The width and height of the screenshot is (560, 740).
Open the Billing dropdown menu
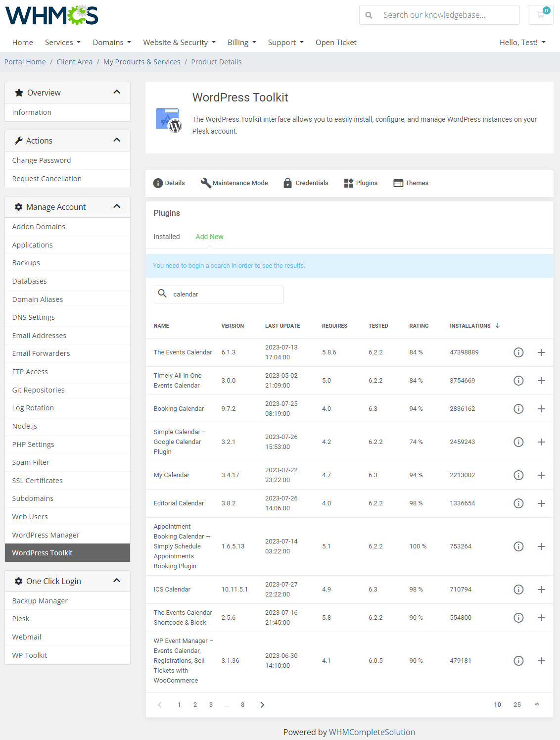[x=241, y=43]
